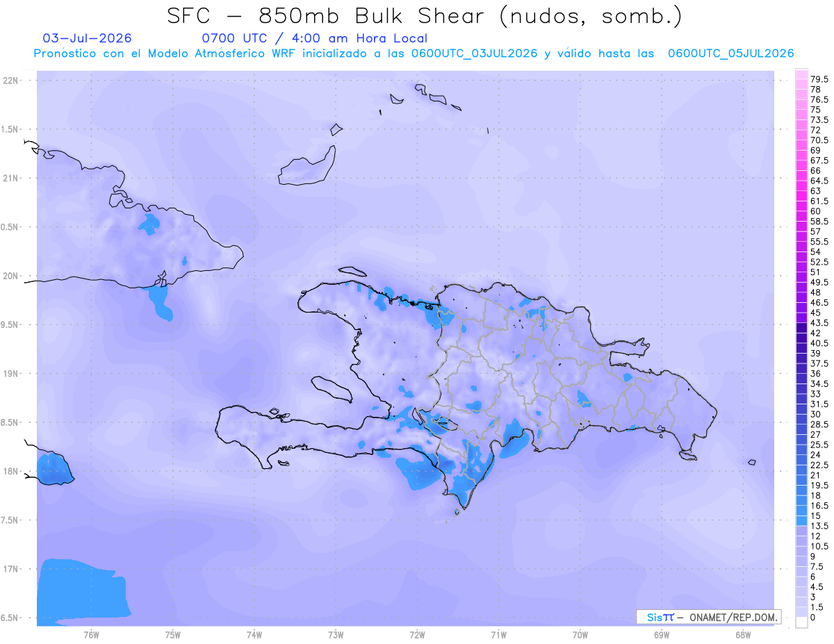Click the "8.5N" latitude label

(10, 422)
